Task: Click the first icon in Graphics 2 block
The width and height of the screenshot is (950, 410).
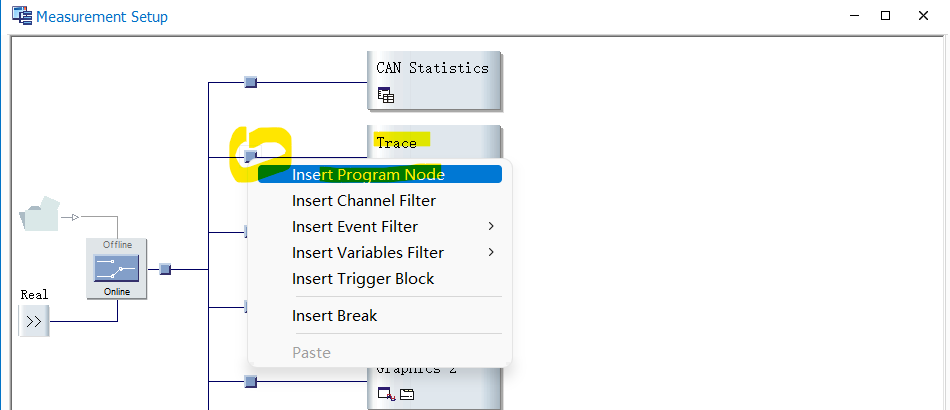Action: 386,395
